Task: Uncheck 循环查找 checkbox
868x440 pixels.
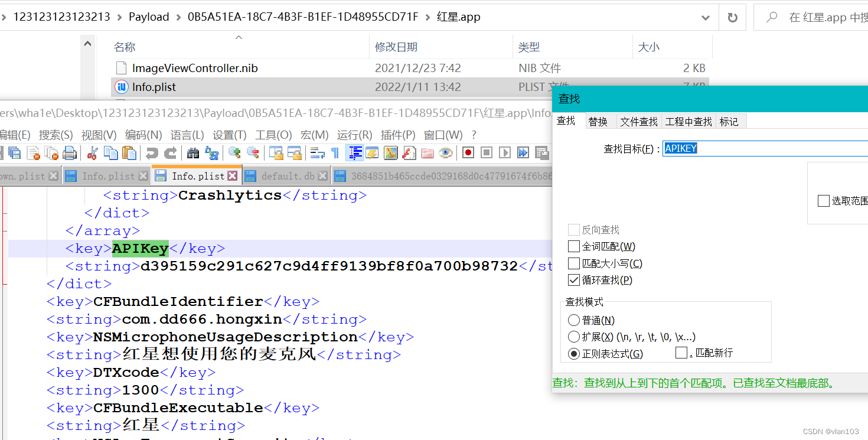Action: (573, 280)
